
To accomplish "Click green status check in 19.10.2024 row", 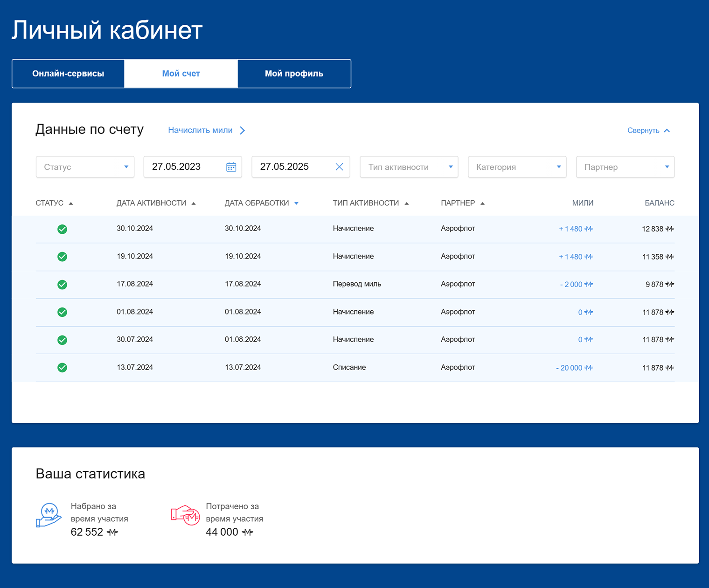I will pos(62,257).
